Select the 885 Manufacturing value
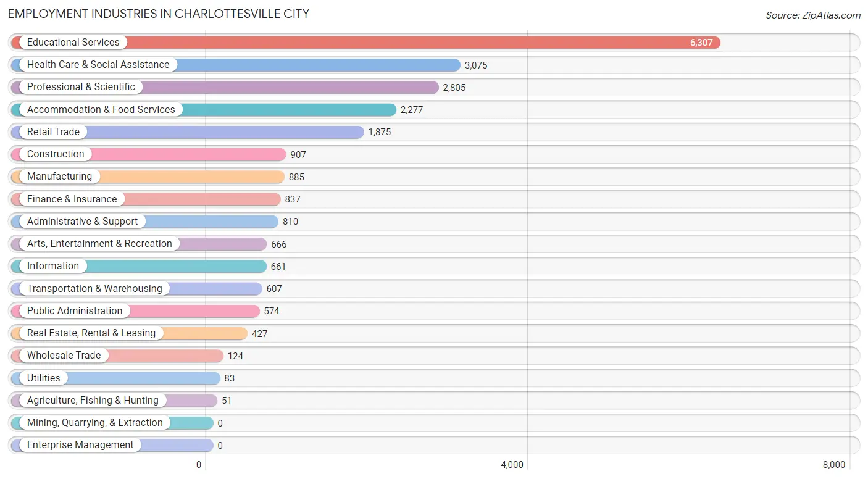Screen dimensions: 868x479 (296, 177)
